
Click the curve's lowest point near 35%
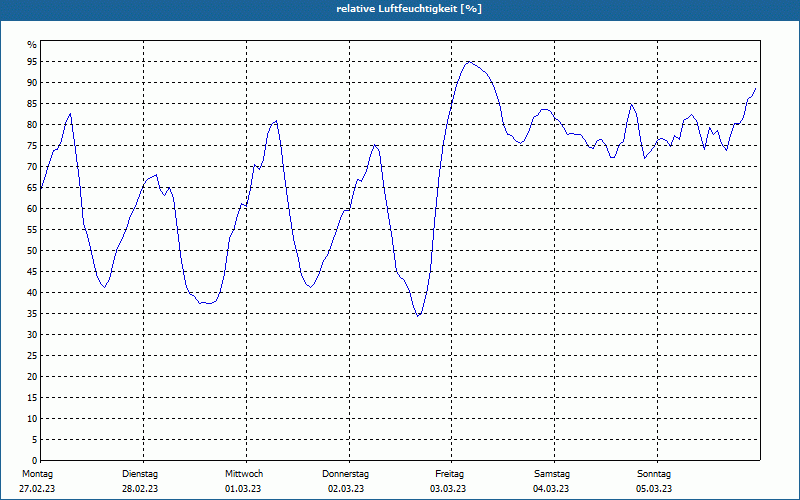click(x=418, y=316)
